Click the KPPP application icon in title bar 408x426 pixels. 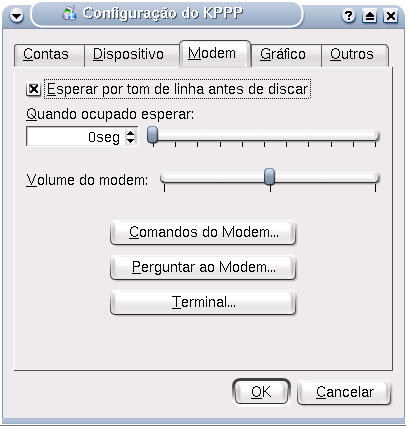click(70, 13)
